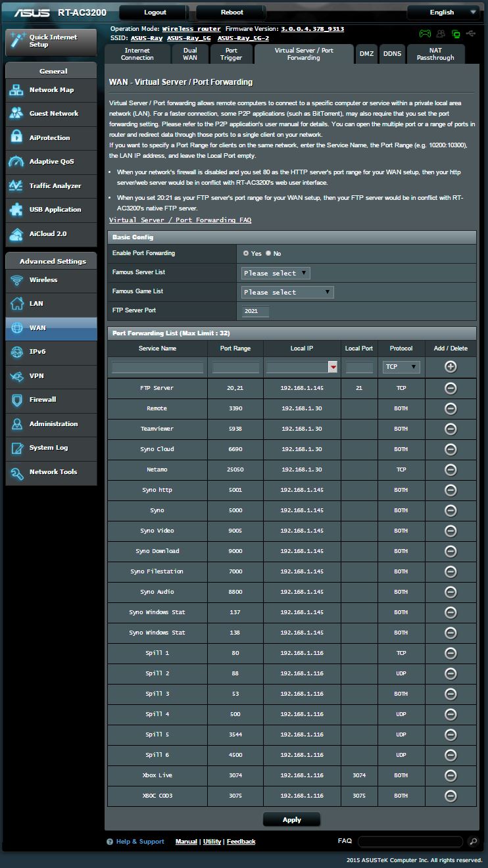Viewport: 488px width, 868px height.
Task: Delete the Teamviewer forwarding entry
Action: 451,429
